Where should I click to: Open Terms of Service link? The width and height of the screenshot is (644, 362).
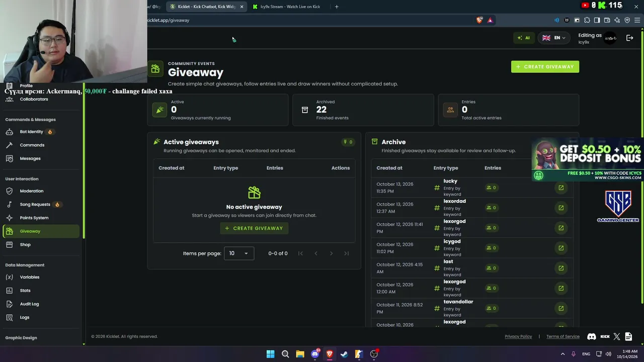click(x=563, y=336)
